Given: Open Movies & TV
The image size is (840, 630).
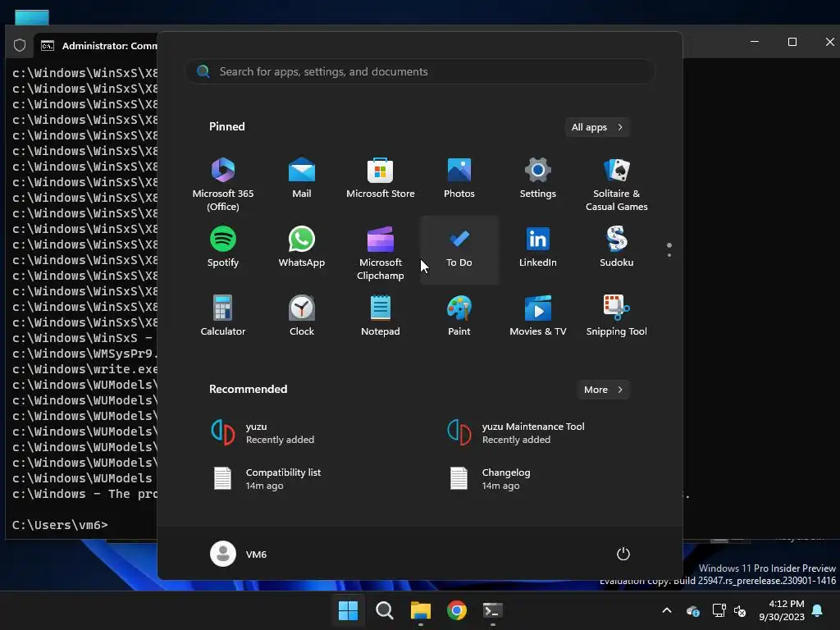Looking at the screenshot, I should (538, 316).
